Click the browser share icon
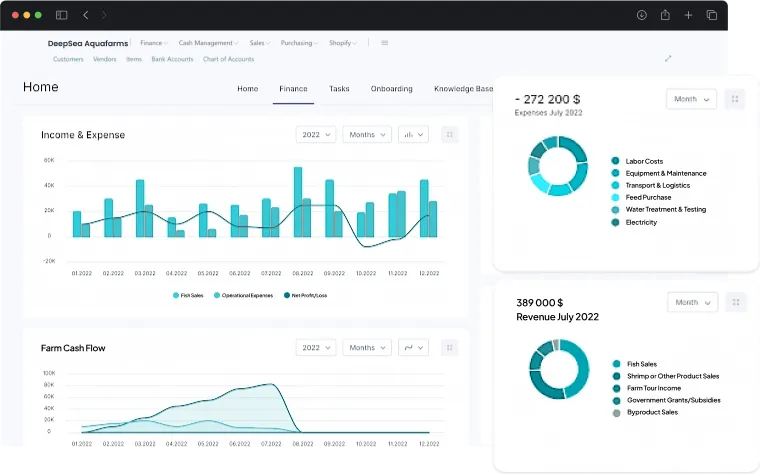 (x=665, y=15)
